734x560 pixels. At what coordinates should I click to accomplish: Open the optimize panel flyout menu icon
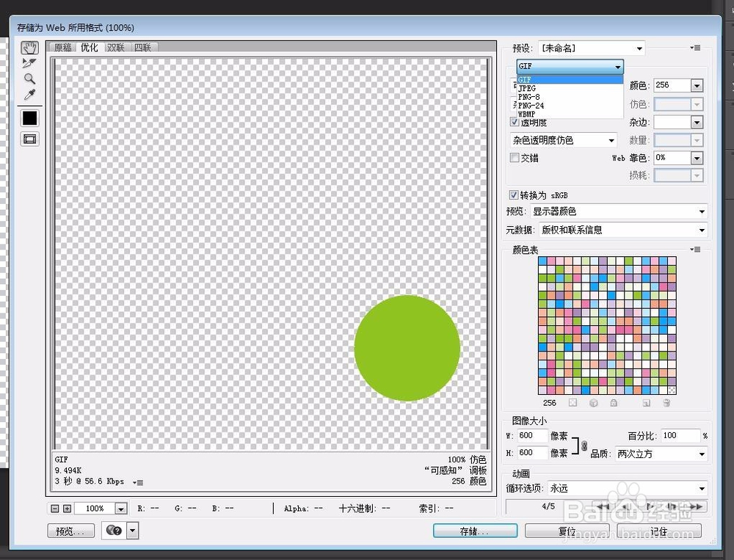696,48
